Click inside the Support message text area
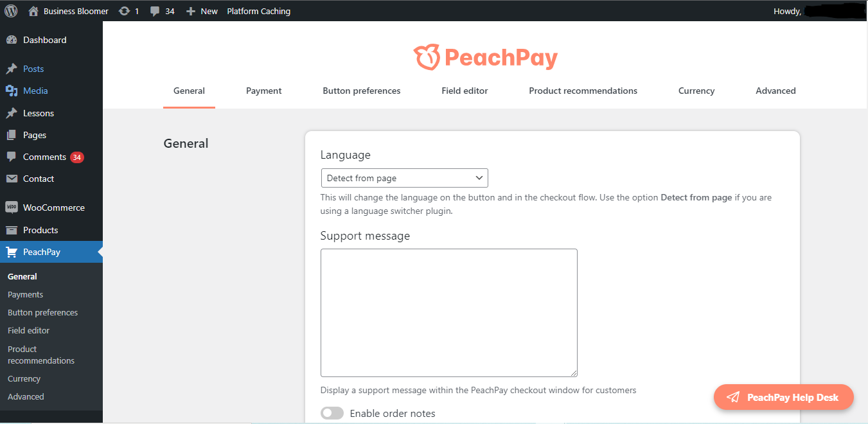 [449, 313]
